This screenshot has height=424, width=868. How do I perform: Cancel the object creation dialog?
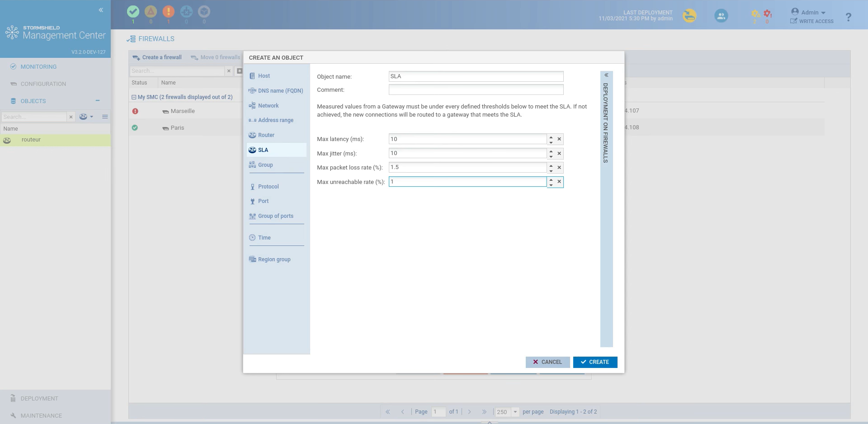tap(547, 362)
